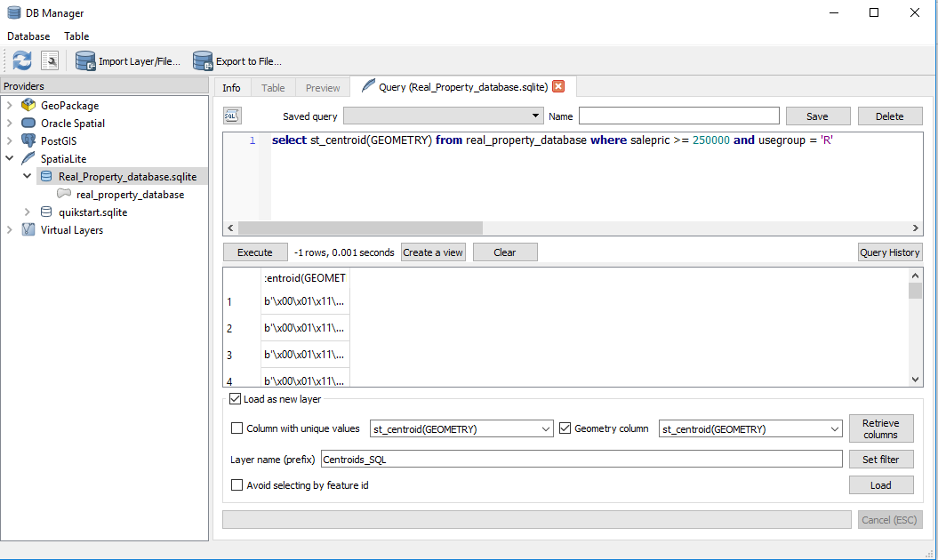This screenshot has width=938, height=560.
Task: Open the Geometry column dropdown
Action: (750, 429)
